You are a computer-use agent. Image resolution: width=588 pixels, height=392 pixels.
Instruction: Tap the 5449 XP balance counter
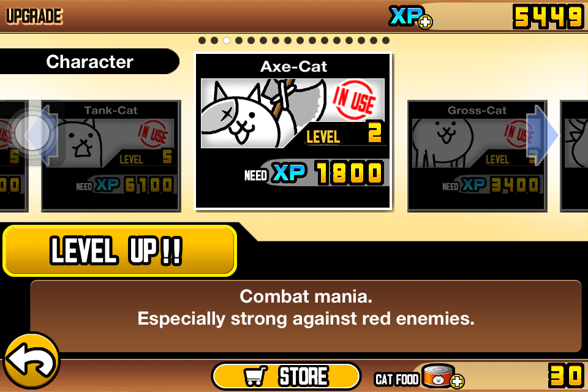tap(548, 17)
